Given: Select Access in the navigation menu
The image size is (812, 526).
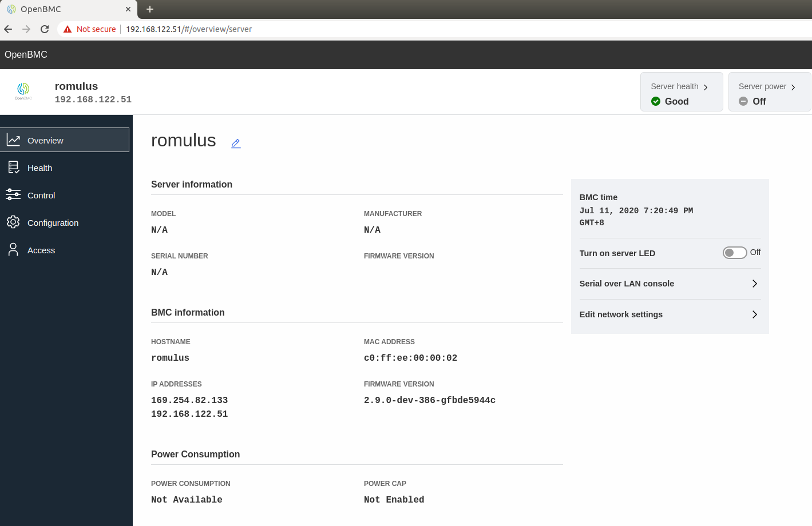Looking at the screenshot, I should coord(65,250).
